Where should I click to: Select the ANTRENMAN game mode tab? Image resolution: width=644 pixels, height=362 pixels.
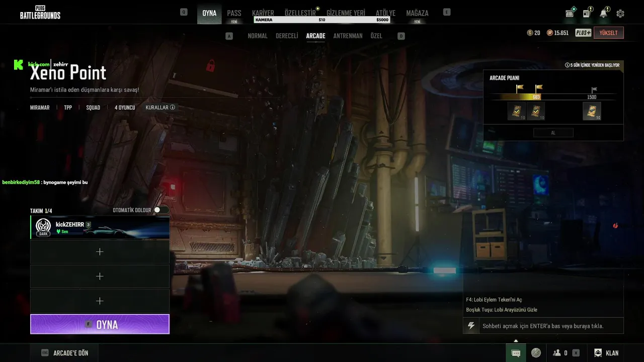pyautogui.click(x=348, y=36)
